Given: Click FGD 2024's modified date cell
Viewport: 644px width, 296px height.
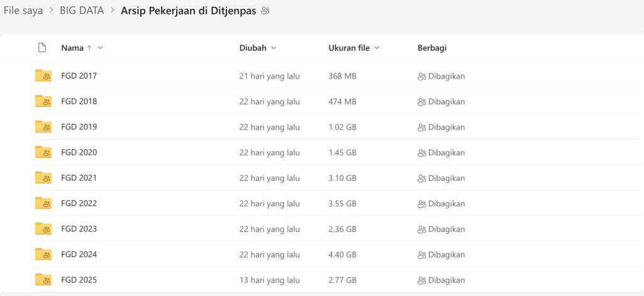Looking at the screenshot, I should 269,255.
